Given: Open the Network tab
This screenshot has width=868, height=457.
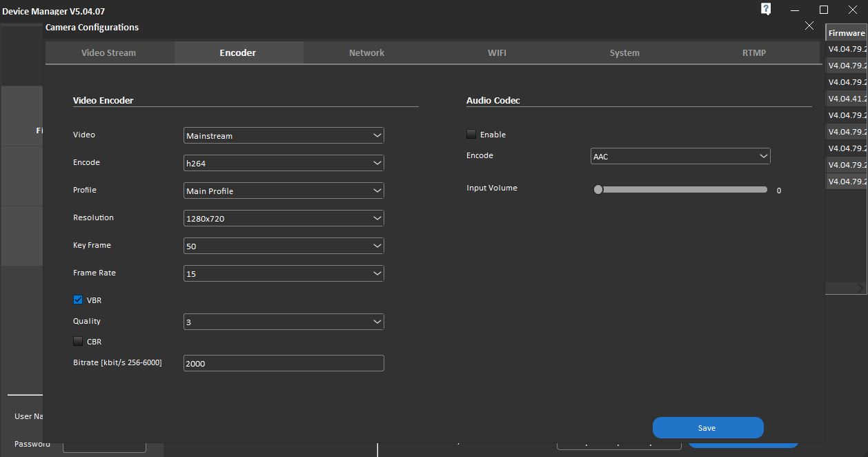Looking at the screenshot, I should pyautogui.click(x=367, y=52).
